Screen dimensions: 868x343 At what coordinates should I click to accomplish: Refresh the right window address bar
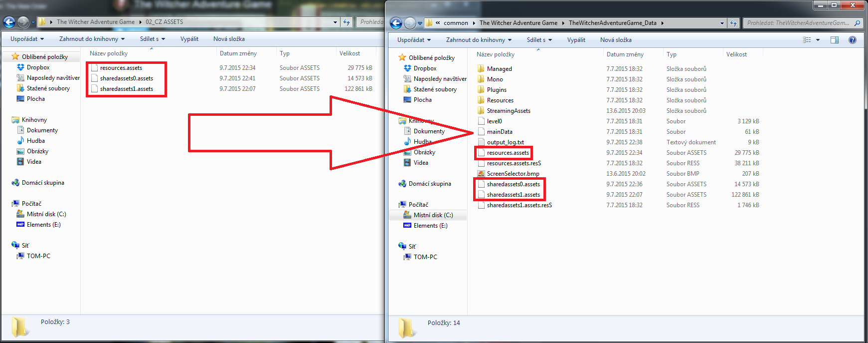[x=733, y=23]
